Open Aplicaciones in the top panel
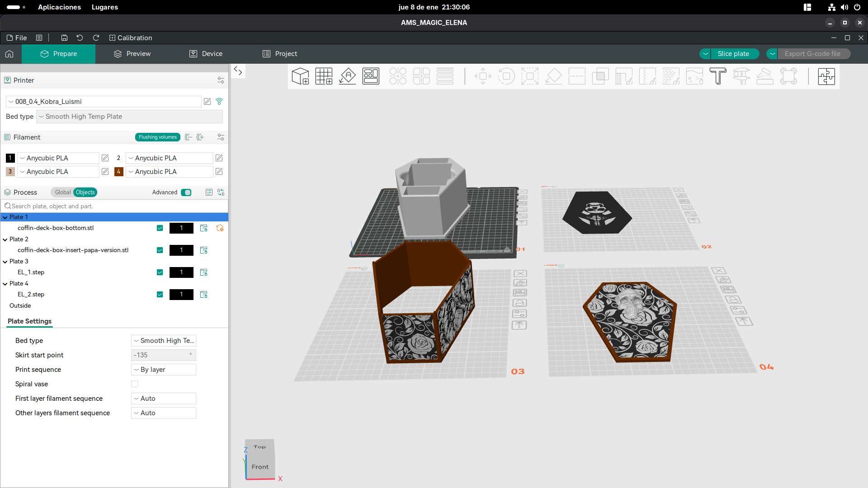Screen dimensions: 868x488 click(59, 7)
